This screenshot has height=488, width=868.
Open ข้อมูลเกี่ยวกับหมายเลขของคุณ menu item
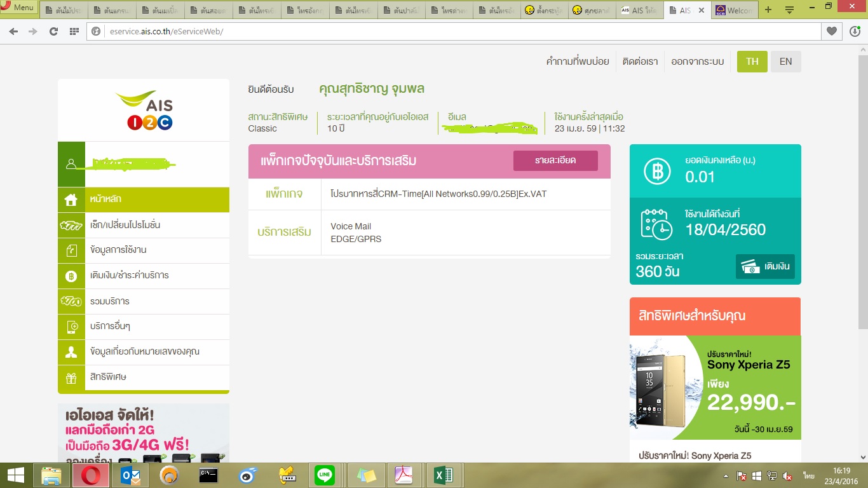(x=144, y=352)
